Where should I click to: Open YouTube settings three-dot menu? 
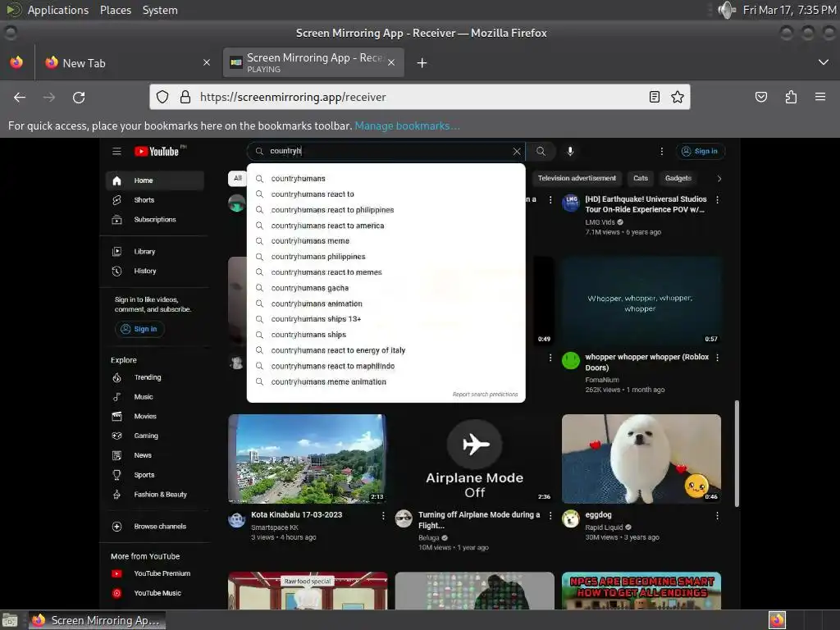click(x=662, y=152)
